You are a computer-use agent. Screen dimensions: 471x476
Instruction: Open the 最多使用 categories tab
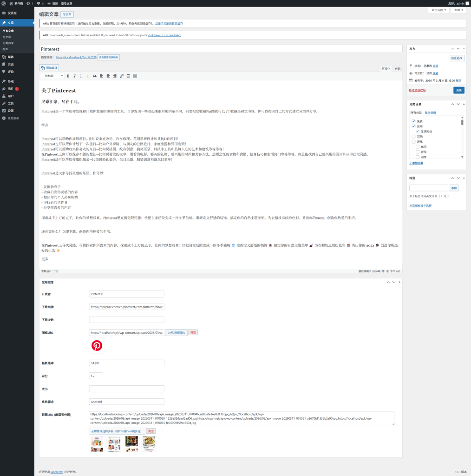(430, 112)
